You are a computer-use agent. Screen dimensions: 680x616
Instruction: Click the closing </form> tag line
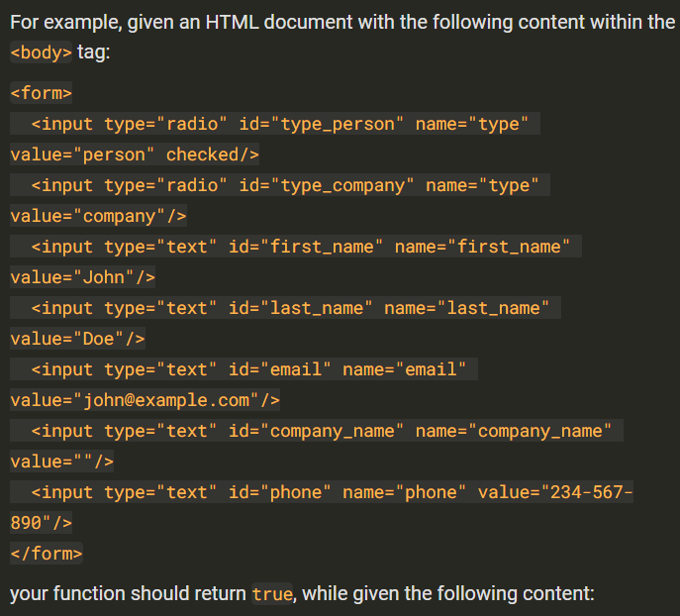[x=47, y=553]
